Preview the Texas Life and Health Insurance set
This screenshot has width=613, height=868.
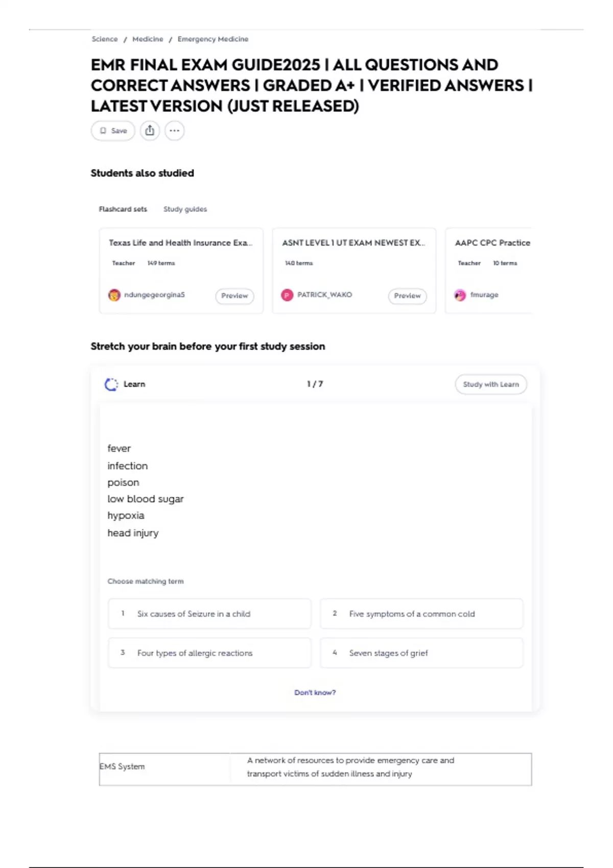[x=234, y=296]
